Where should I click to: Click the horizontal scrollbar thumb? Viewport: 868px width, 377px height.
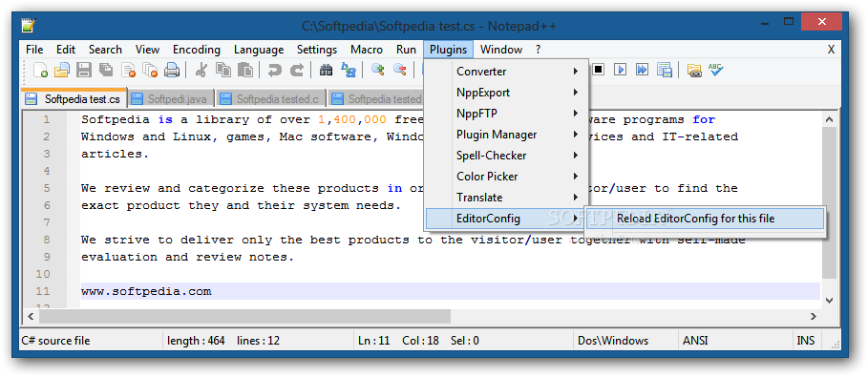tap(244, 317)
